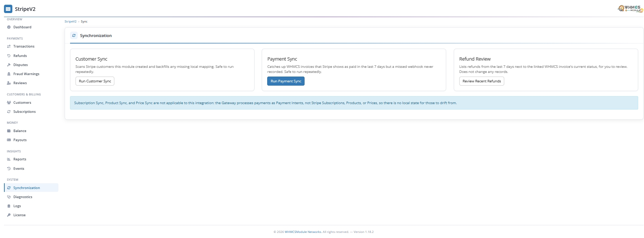Click the Reviews icon in the sidebar
Screen dimensions: 644x238
9,83
